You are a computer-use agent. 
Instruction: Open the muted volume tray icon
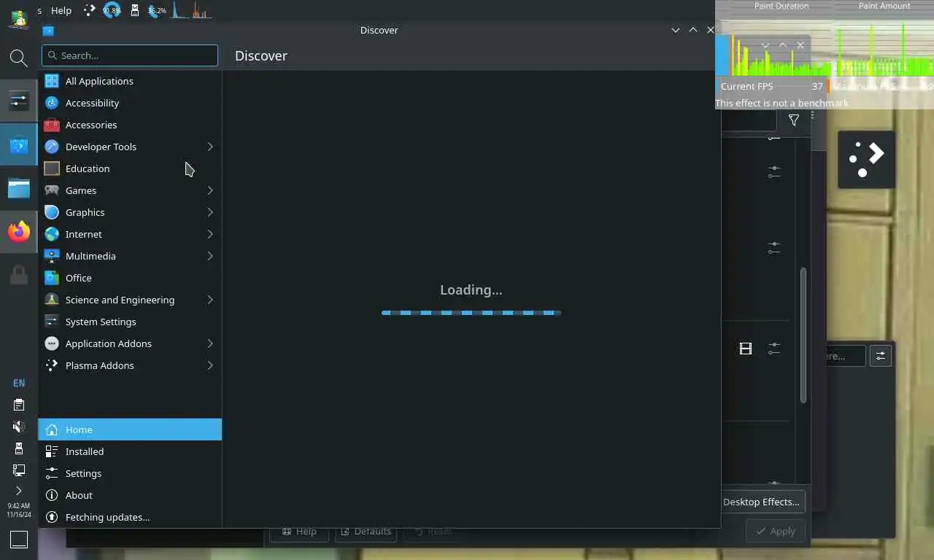19,427
